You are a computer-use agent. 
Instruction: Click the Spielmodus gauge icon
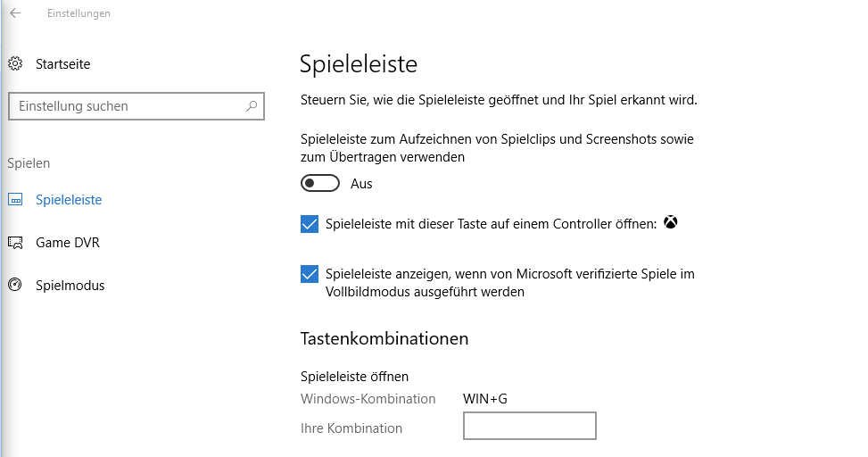15,286
